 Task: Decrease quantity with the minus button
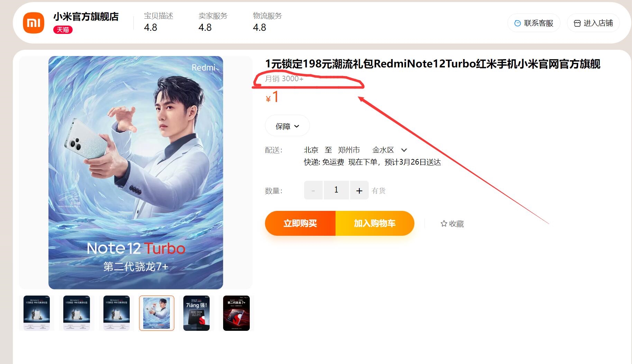[313, 190]
